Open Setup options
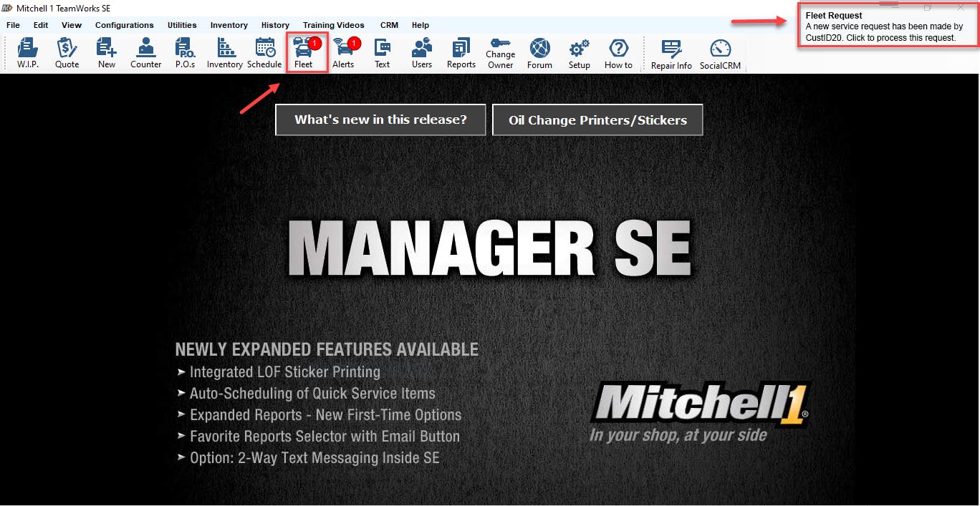The width and height of the screenshot is (980, 506). [579, 52]
